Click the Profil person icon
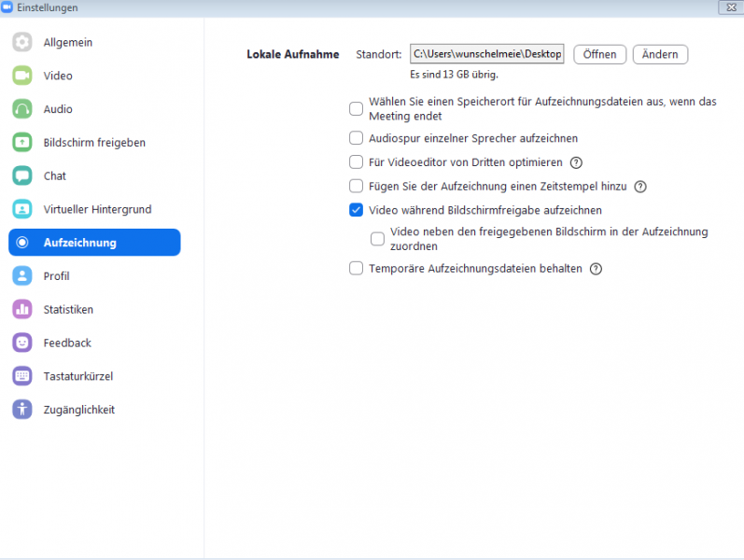The width and height of the screenshot is (744, 560). point(21,275)
